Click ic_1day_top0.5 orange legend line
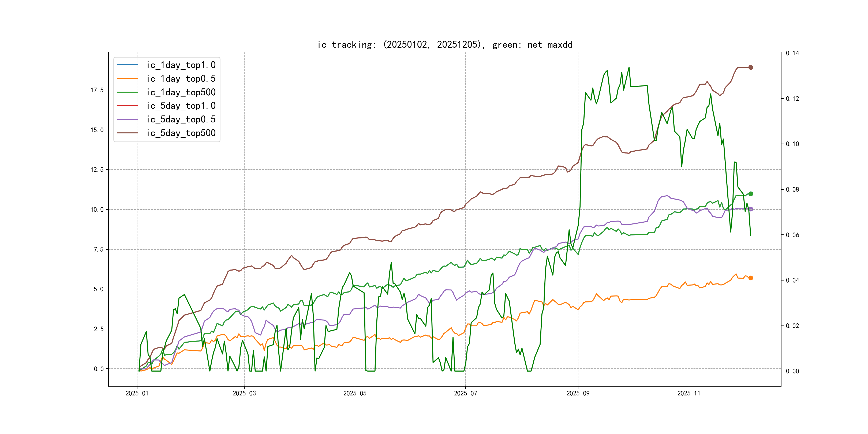The width and height of the screenshot is (868, 434). 127,78
